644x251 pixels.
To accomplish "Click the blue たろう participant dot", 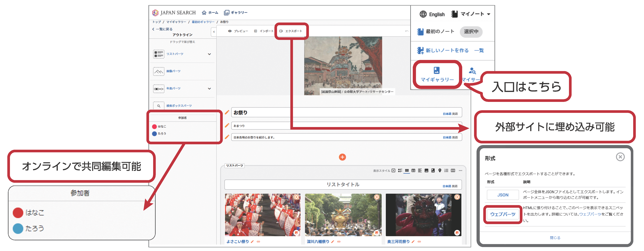I will click(154, 134).
